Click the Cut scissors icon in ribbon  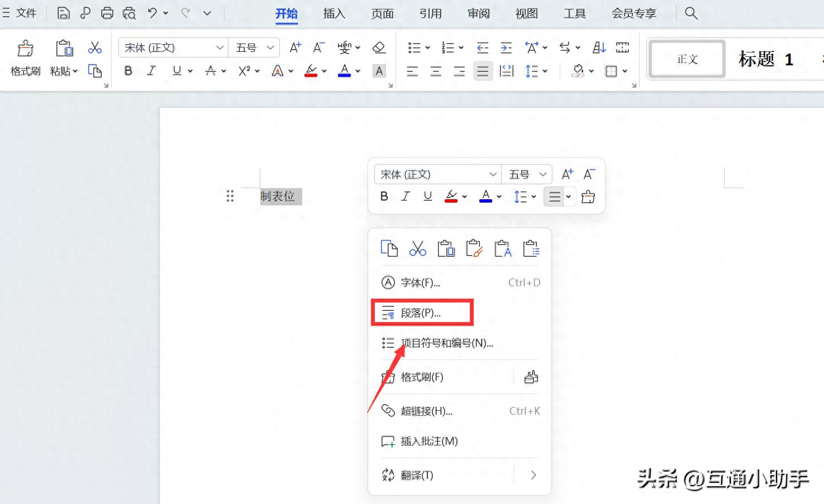click(95, 48)
